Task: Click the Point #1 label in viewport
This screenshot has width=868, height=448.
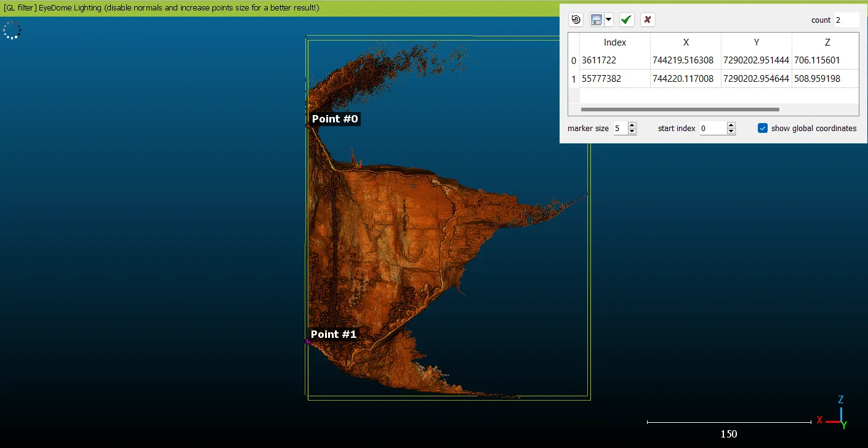Action: 333,334
